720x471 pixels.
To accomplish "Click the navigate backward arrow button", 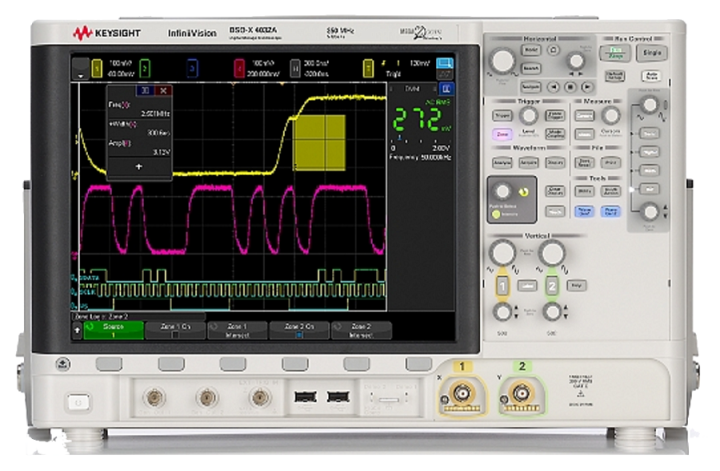I will [x=554, y=87].
